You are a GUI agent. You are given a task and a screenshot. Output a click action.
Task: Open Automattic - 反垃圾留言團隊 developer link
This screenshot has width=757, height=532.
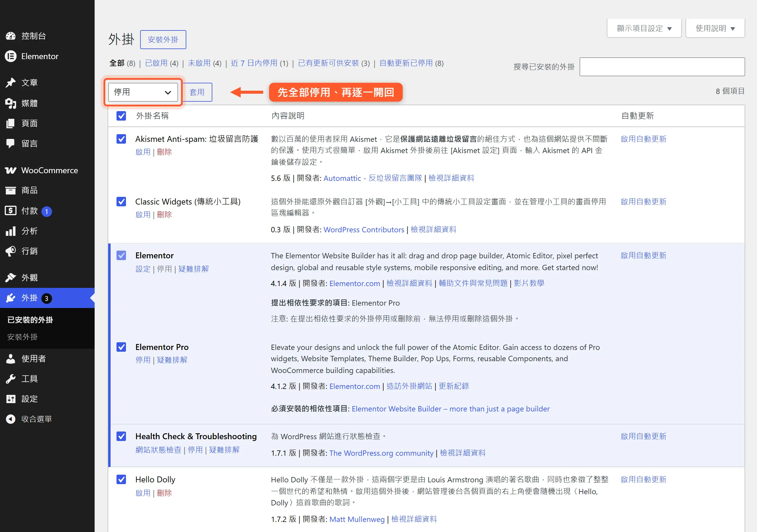click(x=373, y=178)
